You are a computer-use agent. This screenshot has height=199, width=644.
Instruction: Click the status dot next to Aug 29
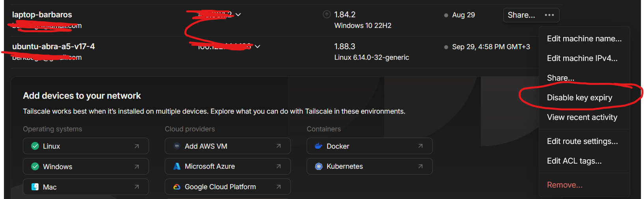(x=446, y=15)
